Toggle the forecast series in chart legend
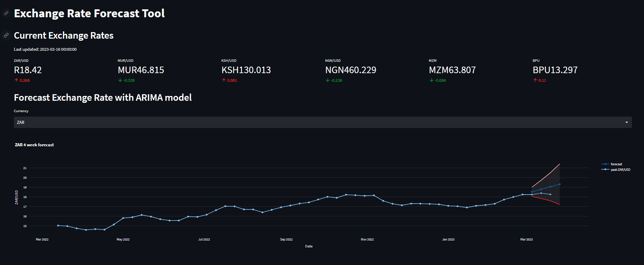Image resolution: width=644 pixels, height=265 pixels. point(612,164)
